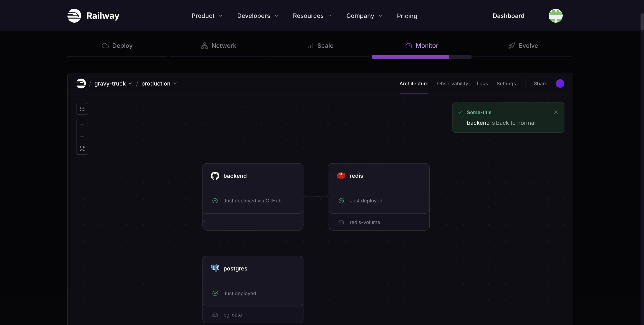Open the Developers navigation dropdown
This screenshot has height=325, width=644.
click(x=258, y=16)
